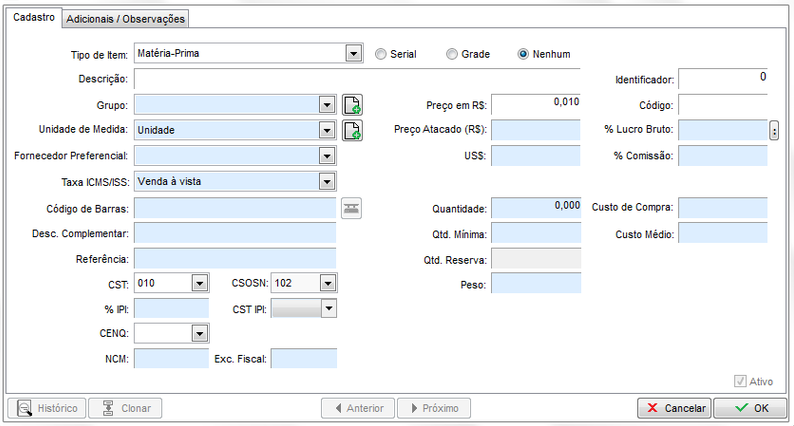Go to Próximo record
This screenshot has height=426, width=794.
pos(433,408)
